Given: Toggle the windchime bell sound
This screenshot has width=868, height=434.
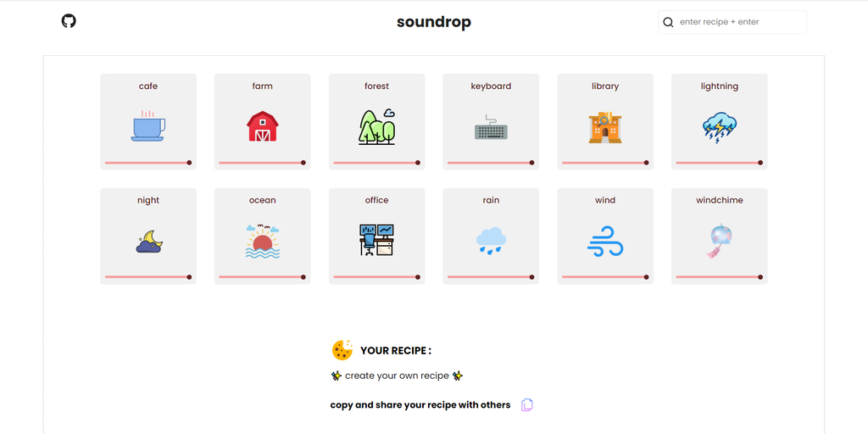Looking at the screenshot, I should 719,241.
